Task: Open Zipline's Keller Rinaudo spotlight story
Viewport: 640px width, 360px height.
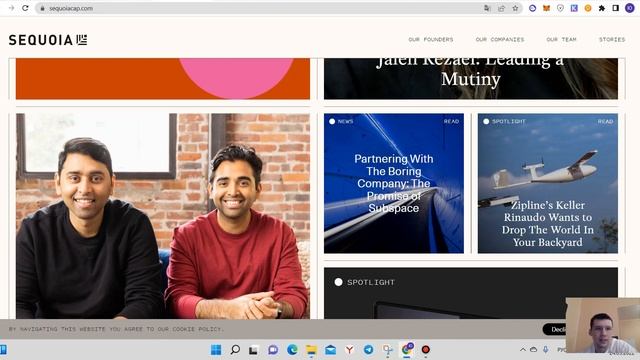Action: coord(547,183)
